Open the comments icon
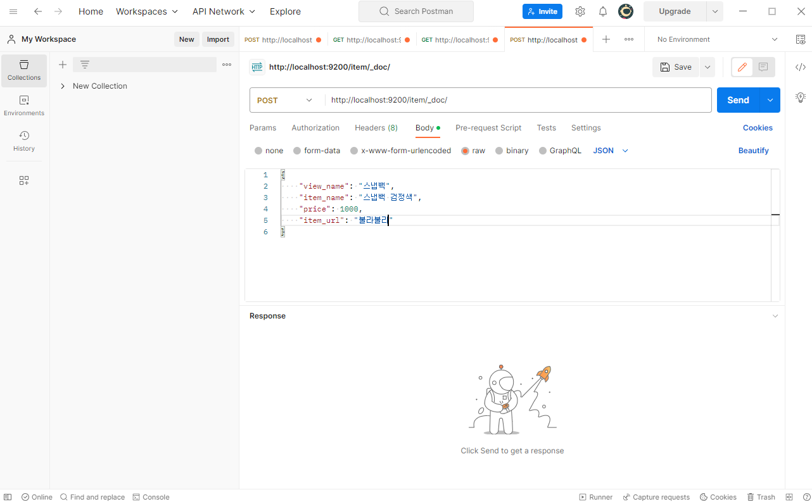The image size is (812, 504). pyautogui.click(x=763, y=67)
